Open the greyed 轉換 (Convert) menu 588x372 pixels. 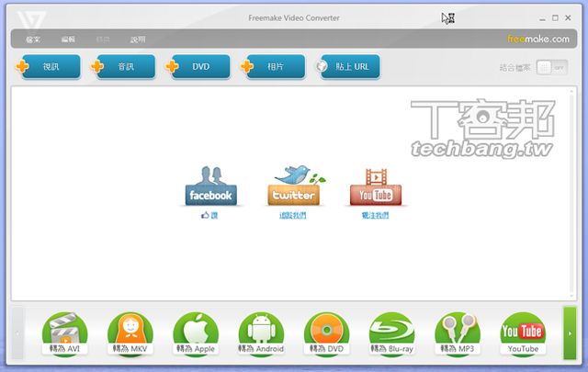click(x=103, y=39)
